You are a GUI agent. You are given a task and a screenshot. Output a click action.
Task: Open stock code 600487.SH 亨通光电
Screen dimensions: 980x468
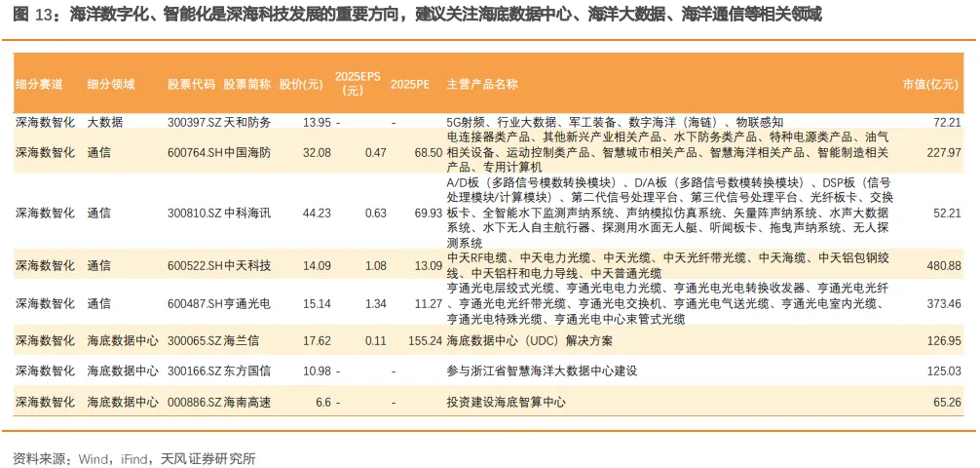coord(219,303)
